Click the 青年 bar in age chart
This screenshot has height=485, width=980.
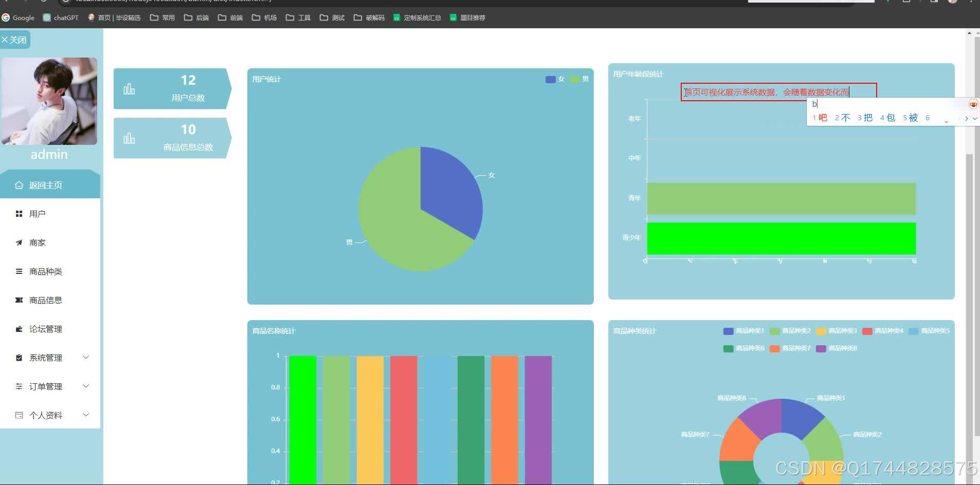tap(781, 198)
